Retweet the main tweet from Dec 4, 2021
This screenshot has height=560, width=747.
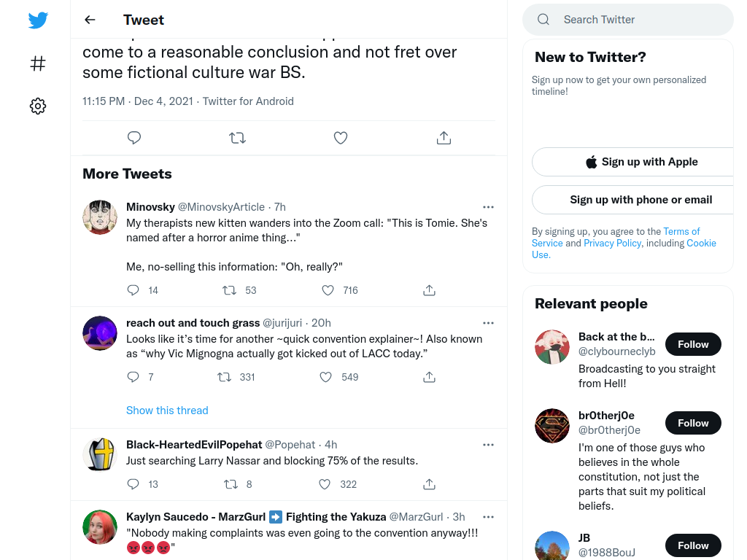pyautogui.click(x=237, y=138)
